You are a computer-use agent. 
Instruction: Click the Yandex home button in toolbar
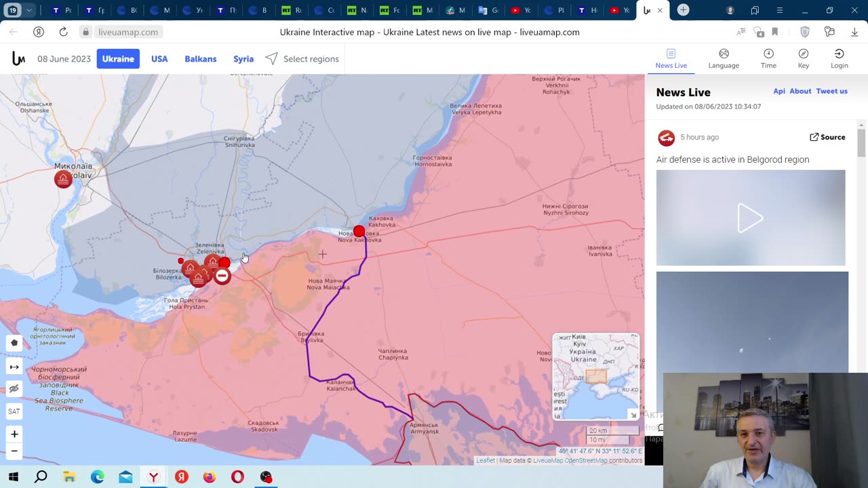tap(39, 32)
